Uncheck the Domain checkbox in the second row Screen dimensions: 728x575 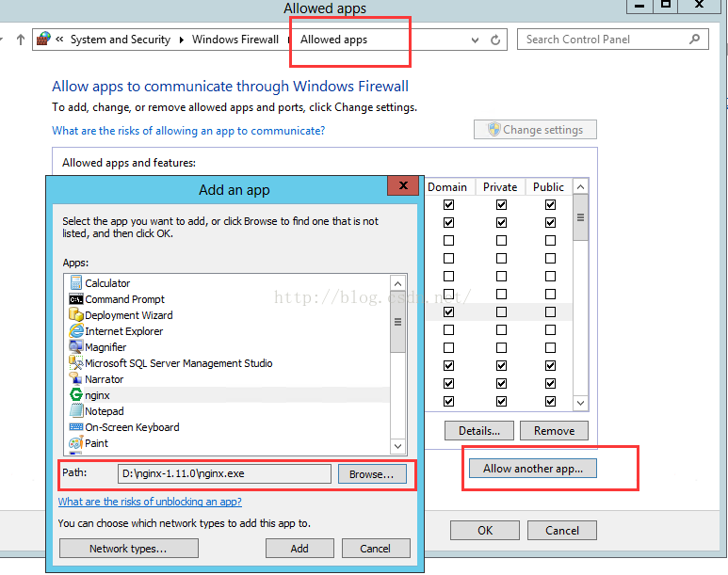448,222
